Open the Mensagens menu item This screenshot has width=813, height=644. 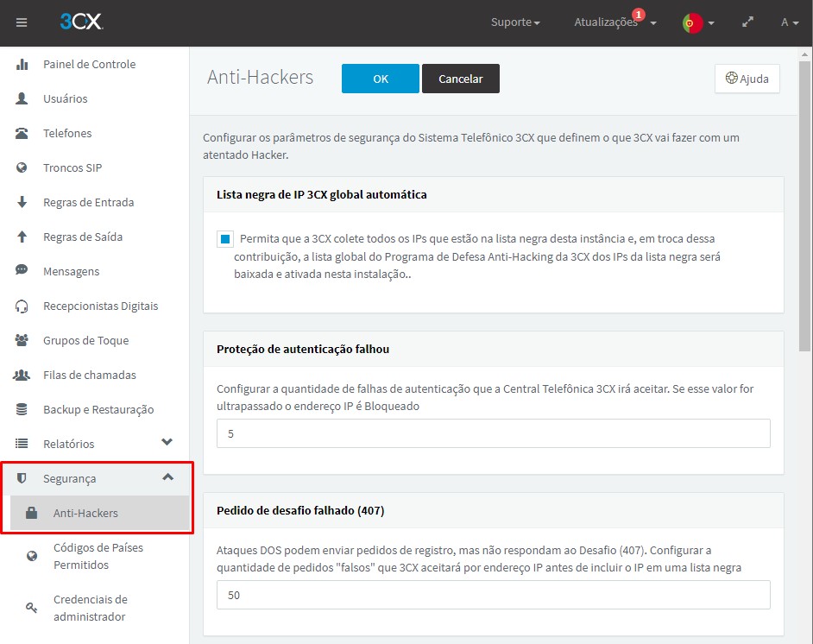71,271
